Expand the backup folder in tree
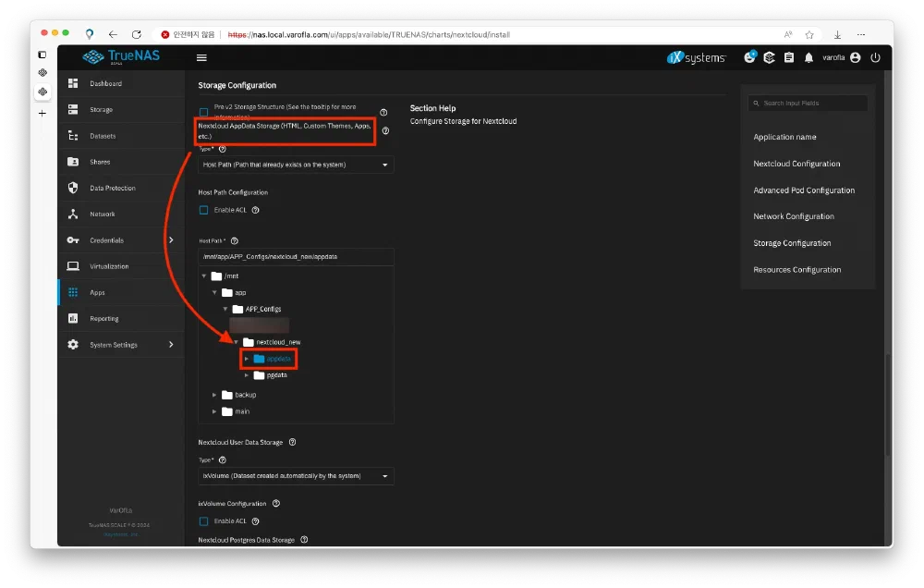Image resolution: width=924 pixels, height=588 pixels. (x=215, y=395)
